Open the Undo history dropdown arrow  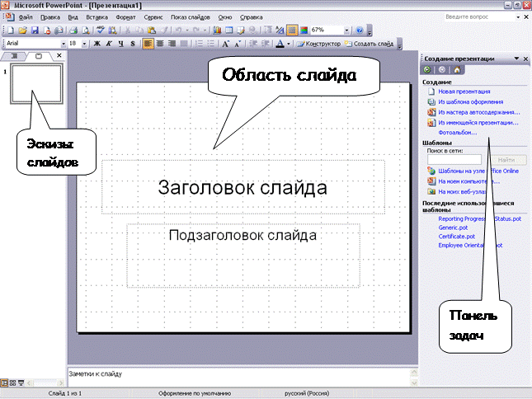tap(186, 31)
